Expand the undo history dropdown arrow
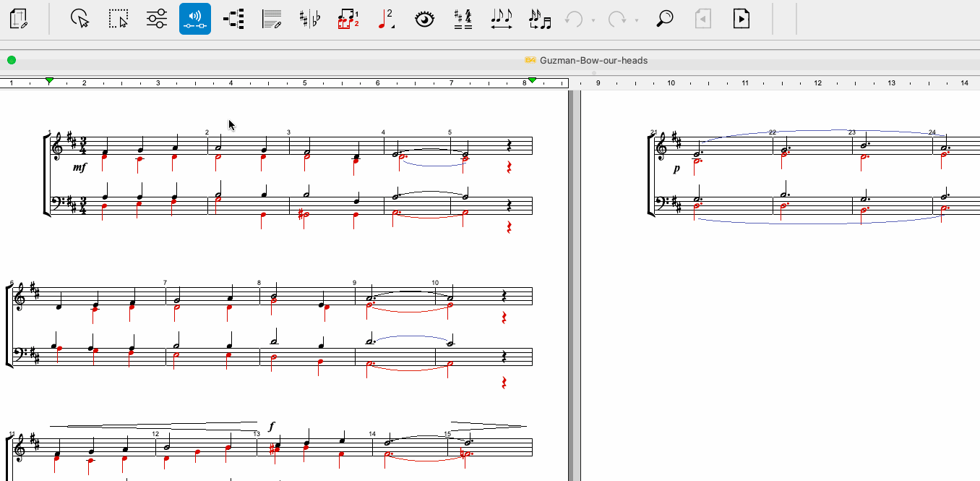This screenshot has height=481, width=980. click(593, 20)
